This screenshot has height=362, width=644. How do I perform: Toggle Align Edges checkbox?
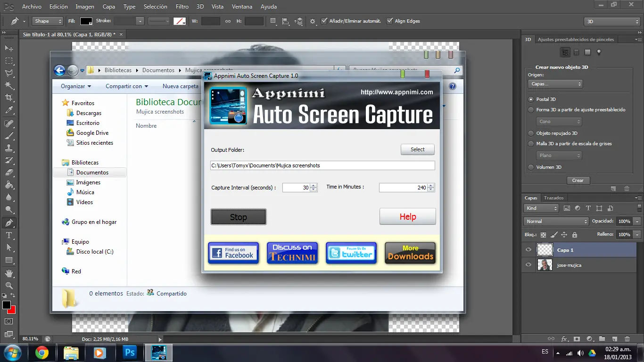(x=389, y=21)
